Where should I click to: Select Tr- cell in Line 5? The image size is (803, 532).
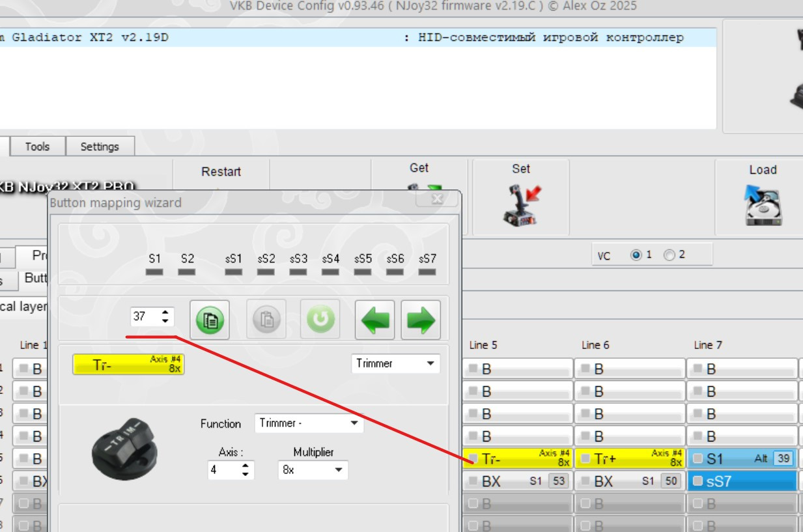517,458
